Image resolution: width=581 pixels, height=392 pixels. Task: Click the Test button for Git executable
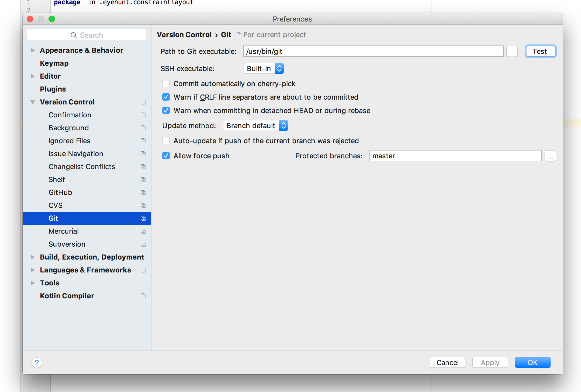[540, 51]
